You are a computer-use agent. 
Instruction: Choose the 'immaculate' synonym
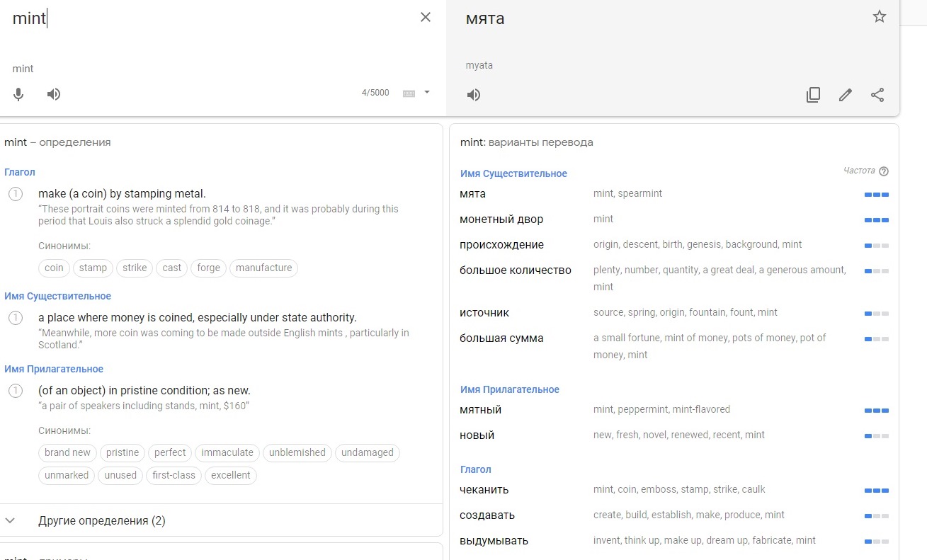(227, 452)
